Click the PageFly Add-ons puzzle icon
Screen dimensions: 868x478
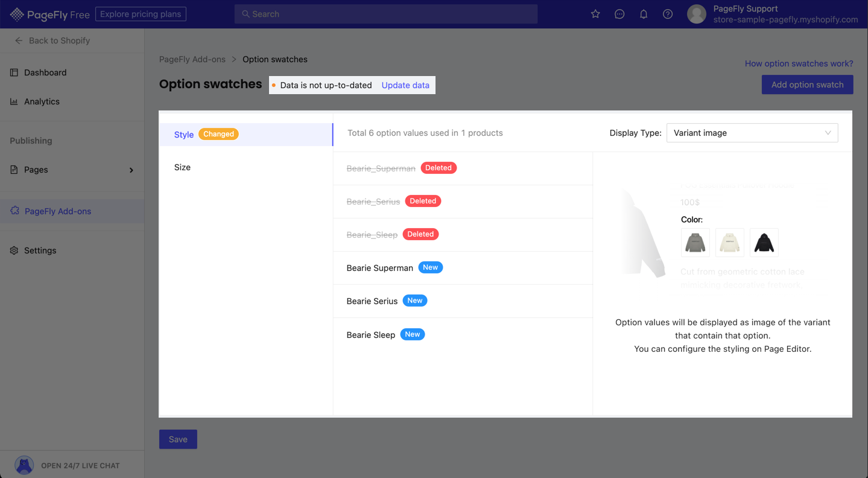click(x=14, y=211)
